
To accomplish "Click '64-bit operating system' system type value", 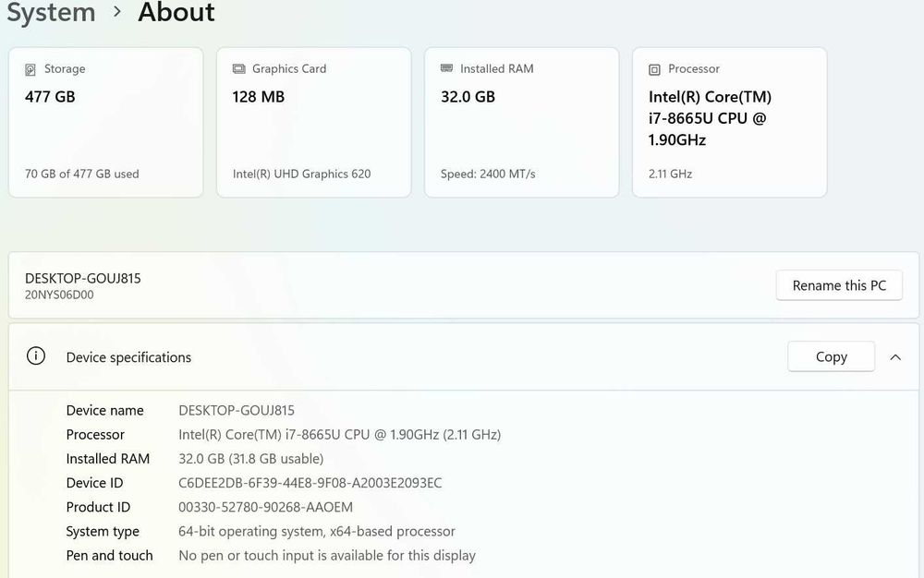I will coord(317,532).
